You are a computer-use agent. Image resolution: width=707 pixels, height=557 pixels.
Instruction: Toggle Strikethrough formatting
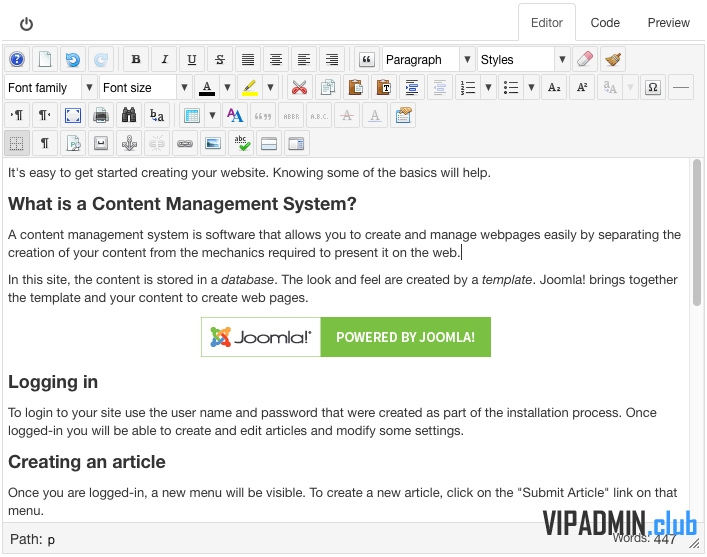click(x=220, y=59)
